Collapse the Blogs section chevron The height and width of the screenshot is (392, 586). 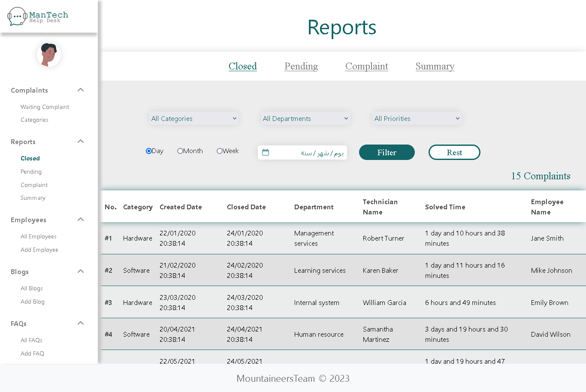[81, 271]
